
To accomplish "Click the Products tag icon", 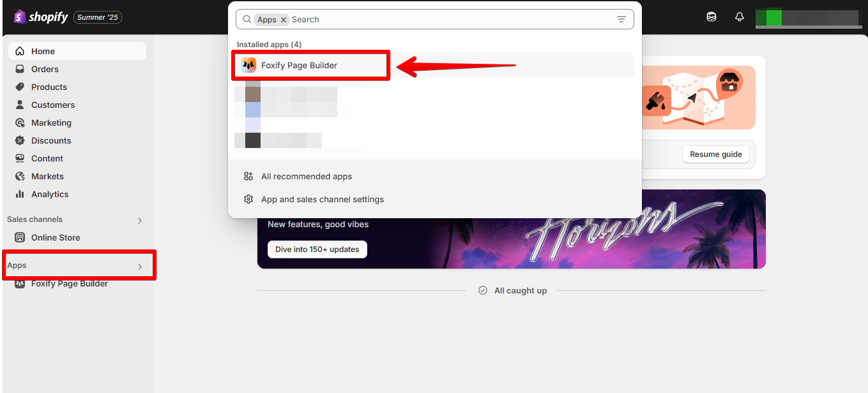I will pos(20,87).
